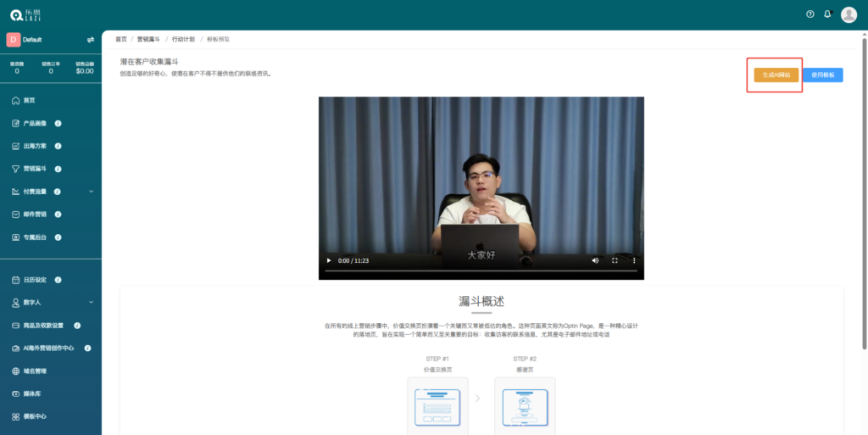Click info icon next to 产品画像
Viewport: 868px width, 435px height.
[x=58, y=123]
